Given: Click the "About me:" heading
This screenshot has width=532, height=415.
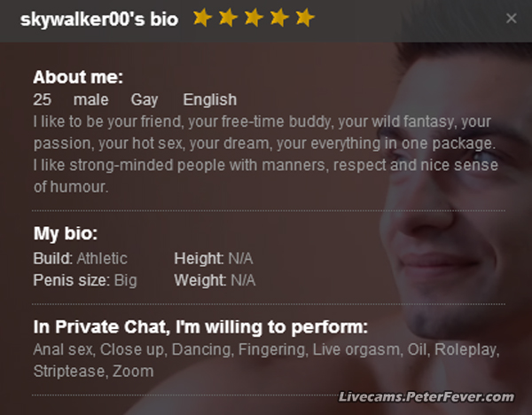Looking at the screenshot, I should click(x=78, y=77).
